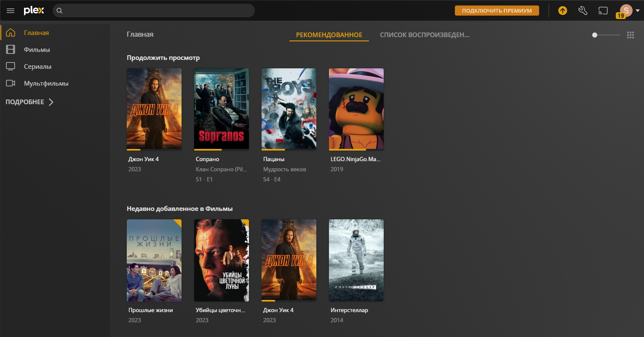Switch to the РЕКОМЕНДОВАННОЕ tab
The width and height of the screenshot is (644, 337).
click(329, 35)
